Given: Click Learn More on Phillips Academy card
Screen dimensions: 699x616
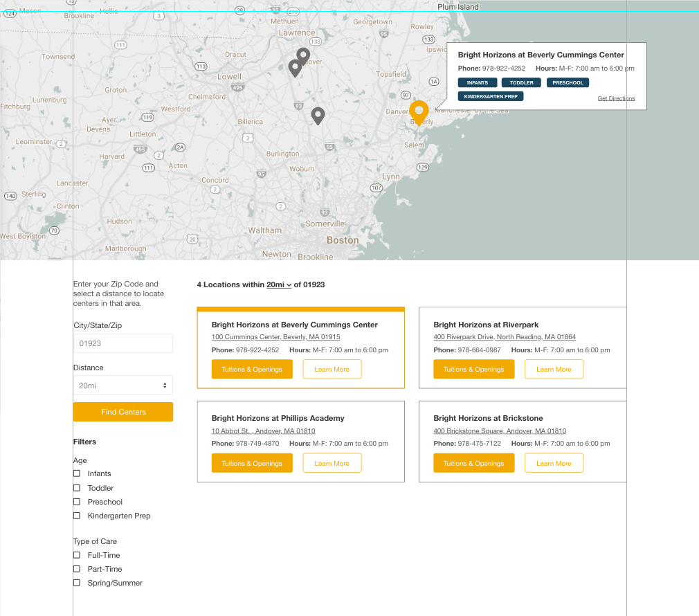Looking at the screenshot, I should click(332, 463).
